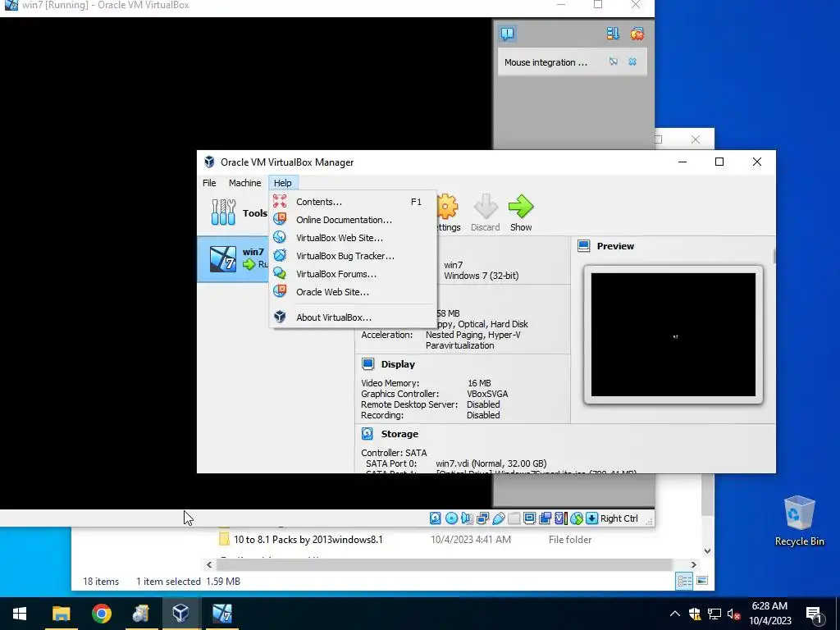Open the Machine menu in VirtualBox Manager
840x630 pixels.
pos(244,183)
